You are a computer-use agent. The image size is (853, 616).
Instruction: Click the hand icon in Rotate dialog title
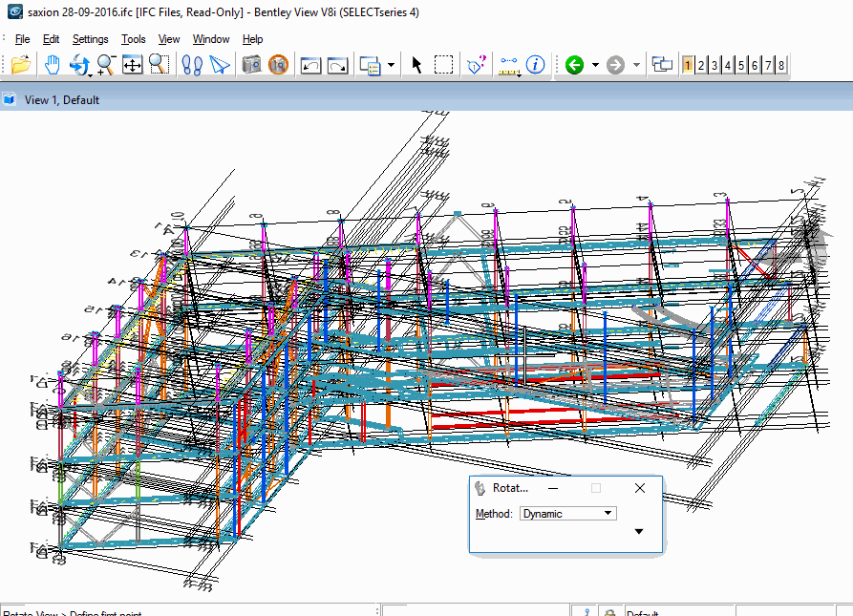(x=480, y=488)
